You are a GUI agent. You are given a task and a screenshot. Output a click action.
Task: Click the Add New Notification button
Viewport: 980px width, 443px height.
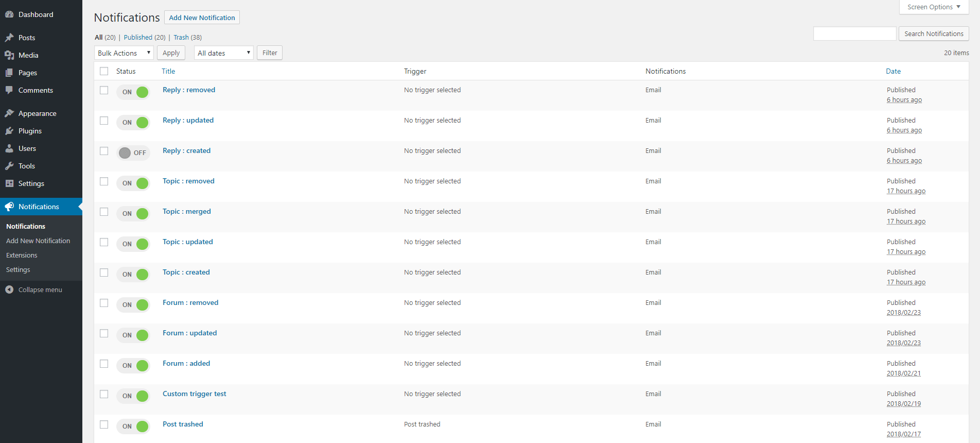[x=202, y=18]
